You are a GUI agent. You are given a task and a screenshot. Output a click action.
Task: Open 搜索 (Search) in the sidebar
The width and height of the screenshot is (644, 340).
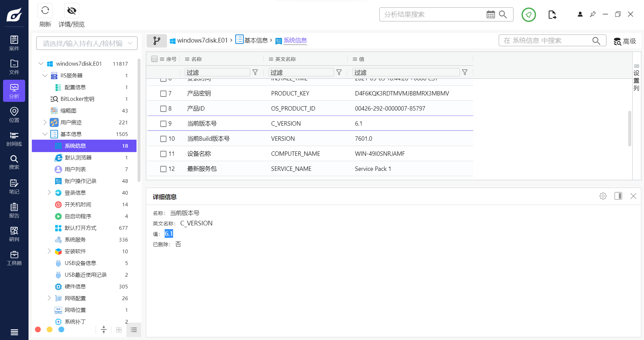pos(14,162)
